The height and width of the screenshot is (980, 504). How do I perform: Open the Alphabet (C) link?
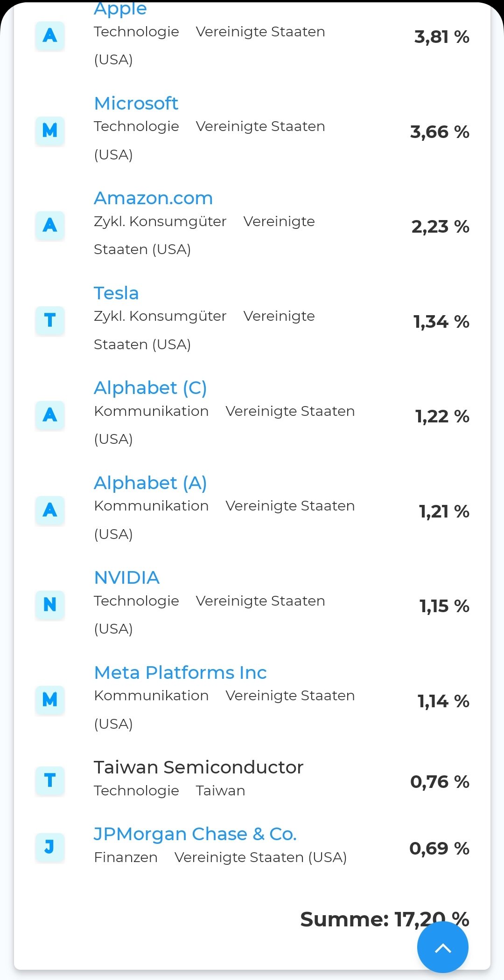tap(150, 388)
